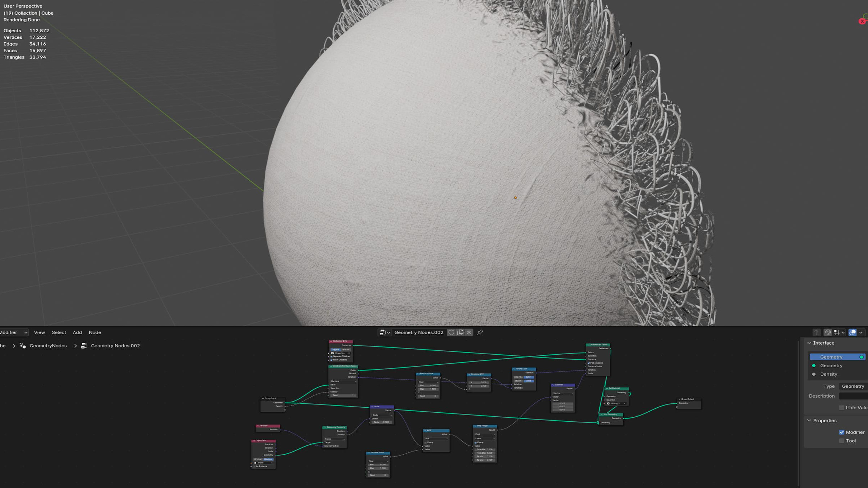Click the Plane object icon in Object Info

pos(255,463)
